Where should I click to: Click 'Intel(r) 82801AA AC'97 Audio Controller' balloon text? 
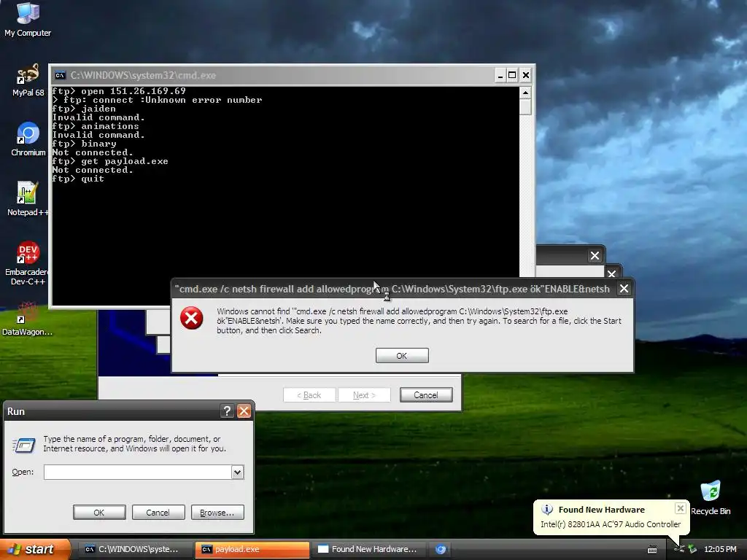click(611, 524)
